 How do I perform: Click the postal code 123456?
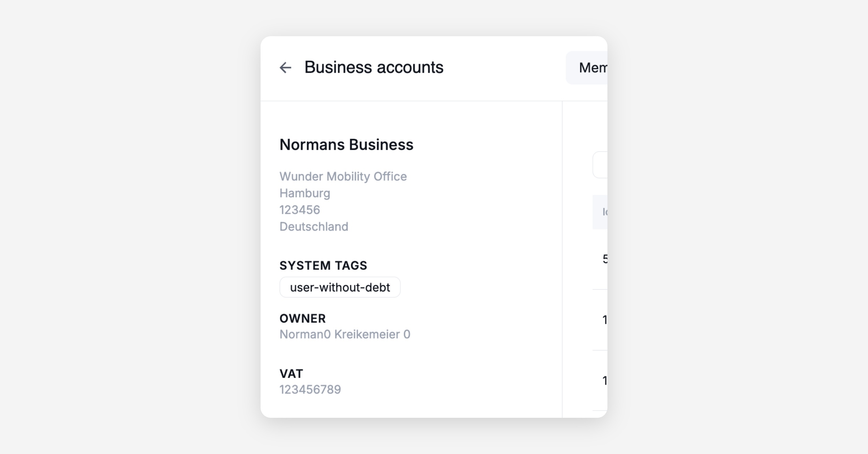299,210
